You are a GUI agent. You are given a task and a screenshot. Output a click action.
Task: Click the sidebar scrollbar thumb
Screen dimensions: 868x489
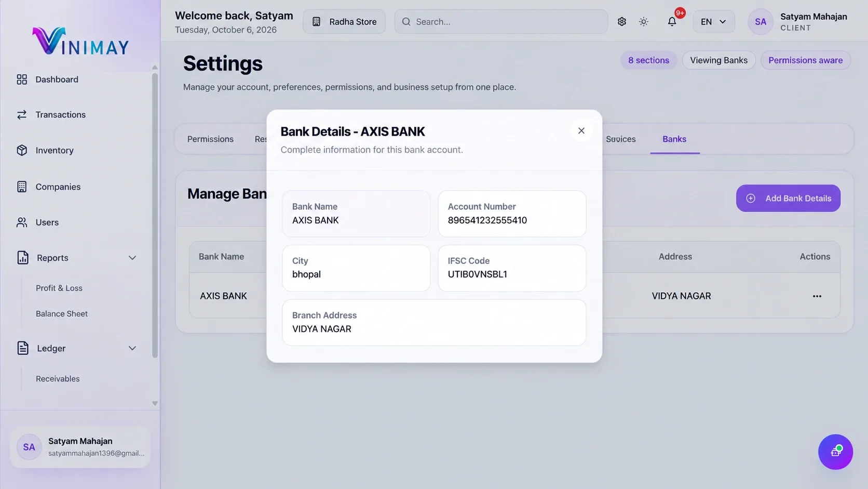tap(155, 215)
